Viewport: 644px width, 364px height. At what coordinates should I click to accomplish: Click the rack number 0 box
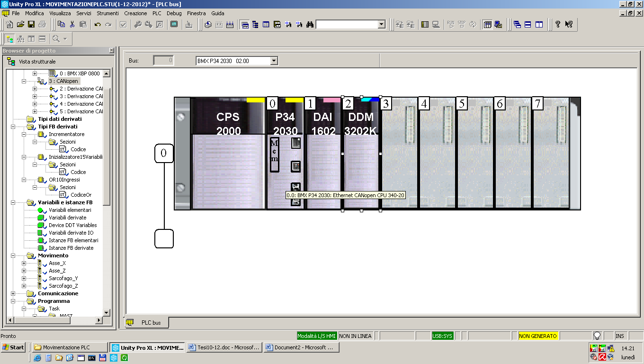tap(164, 153)
